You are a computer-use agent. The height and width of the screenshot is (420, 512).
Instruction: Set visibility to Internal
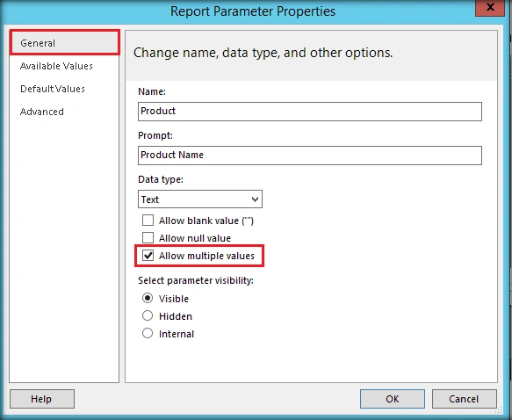148,334
